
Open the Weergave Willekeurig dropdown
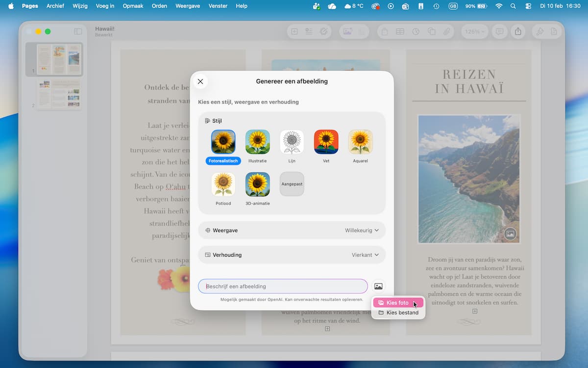[362, 230]
